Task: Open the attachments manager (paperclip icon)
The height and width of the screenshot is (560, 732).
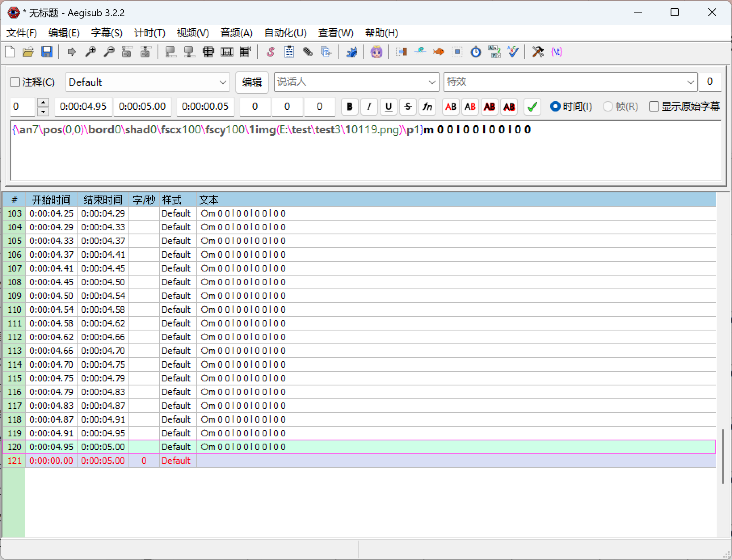Action: pyautogui.click(x=307, y=52)
